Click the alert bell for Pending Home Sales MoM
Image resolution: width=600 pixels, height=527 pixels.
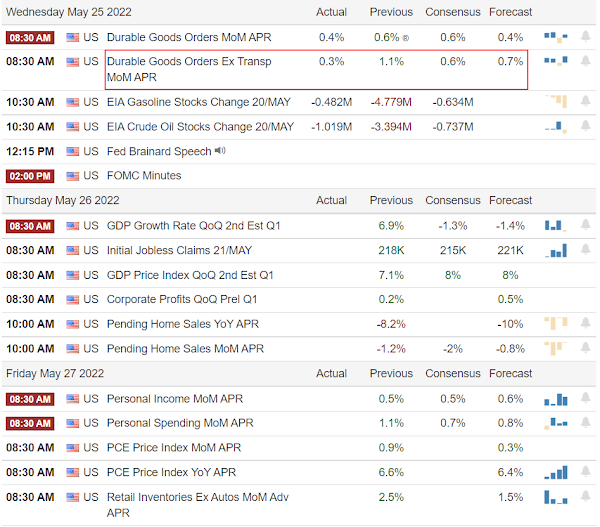tap(585, 348)
